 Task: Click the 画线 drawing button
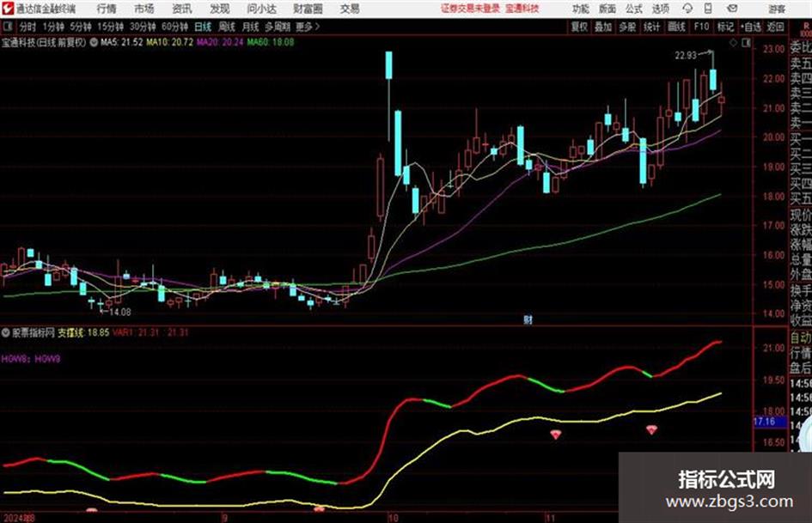pos(677,27)
